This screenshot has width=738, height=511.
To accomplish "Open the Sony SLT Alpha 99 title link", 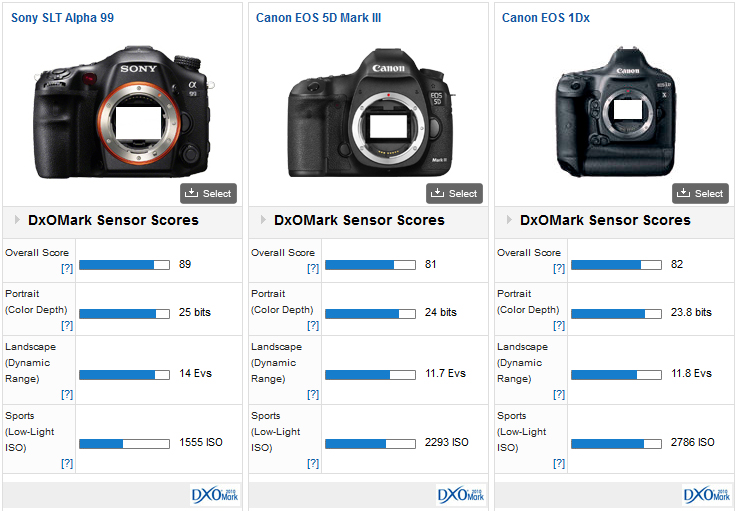I will coord(62,18).
